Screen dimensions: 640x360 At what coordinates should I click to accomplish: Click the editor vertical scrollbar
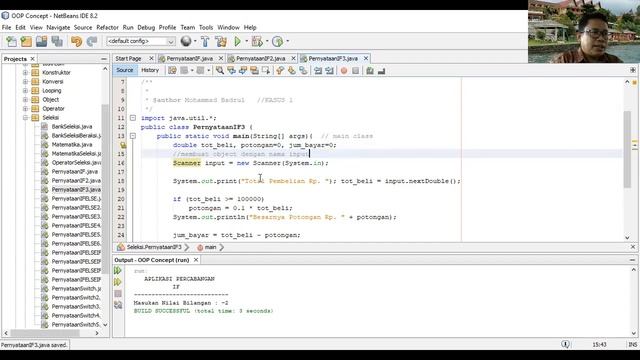[x=627, y=150]
